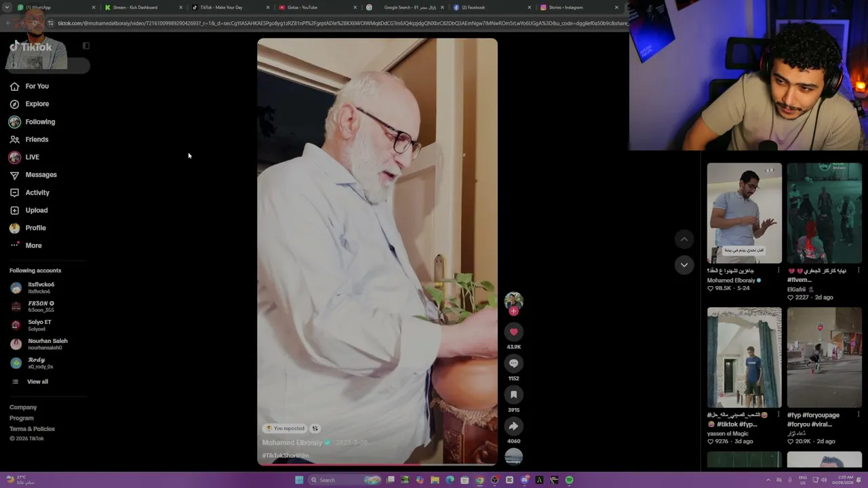
Task: Follow the creator with the plus badge
Action: (513, 311)
